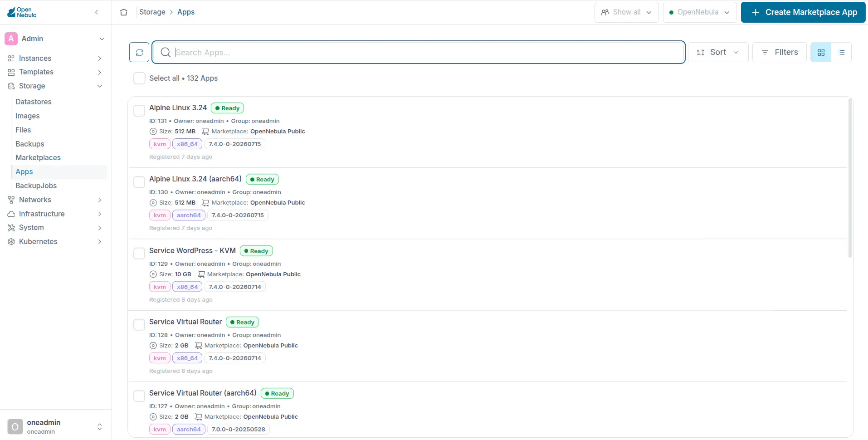Open BackupJobs in the sidebar

pos(36,186)
